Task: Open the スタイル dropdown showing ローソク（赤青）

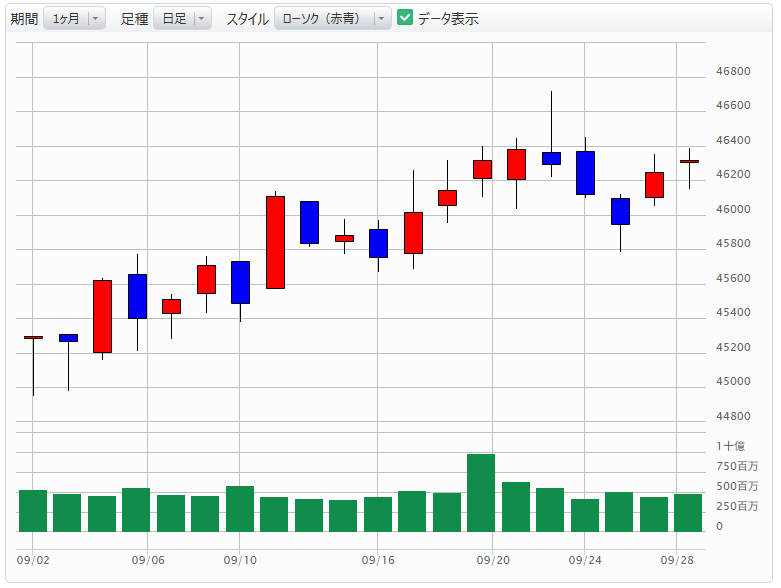Action: click(324, 19)
